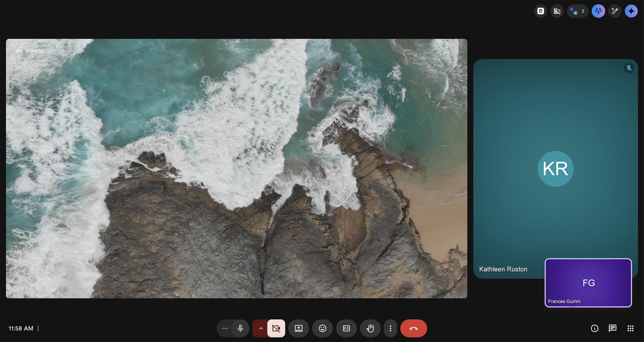
Task: Open the group microphone icon in top bar
Action: pyautogui.click(x=598, y=11)
